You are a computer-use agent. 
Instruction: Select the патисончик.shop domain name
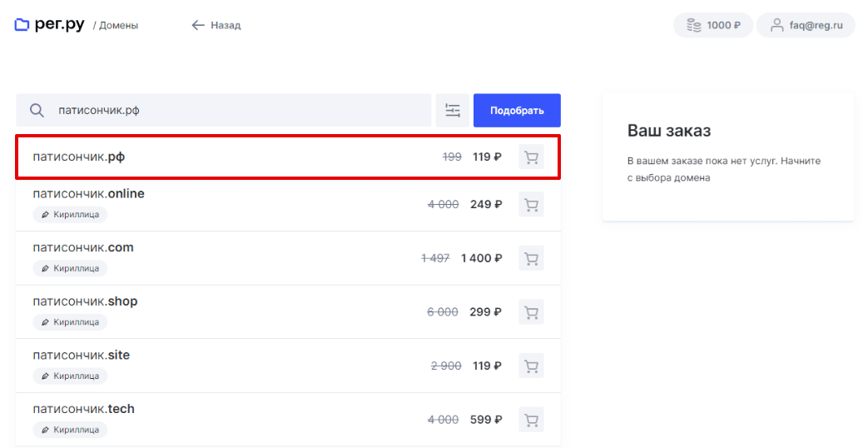85,301
